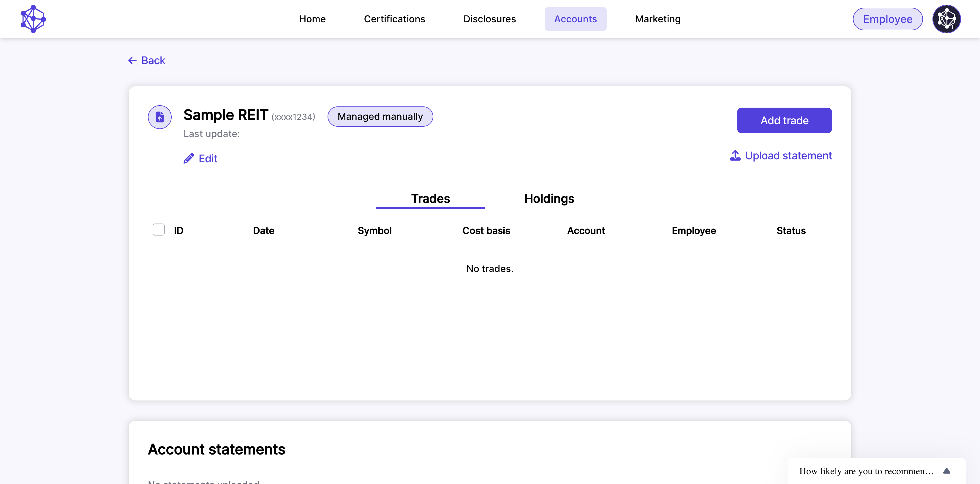Select the Trades tab
Screen dimensions: 980x484
(x=431, y=199)
